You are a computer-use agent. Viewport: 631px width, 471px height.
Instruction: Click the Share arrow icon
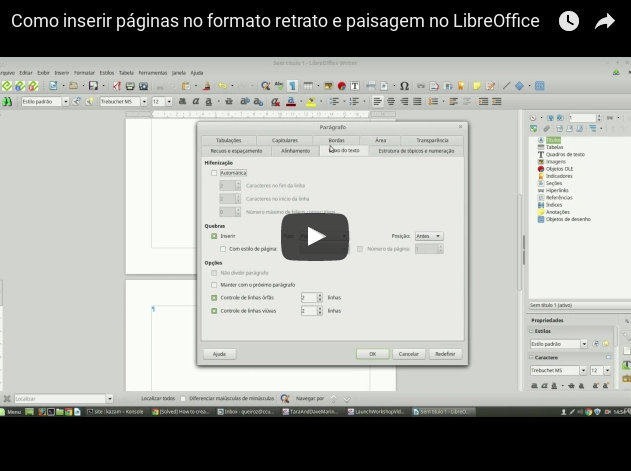click(x=604, y=21)
